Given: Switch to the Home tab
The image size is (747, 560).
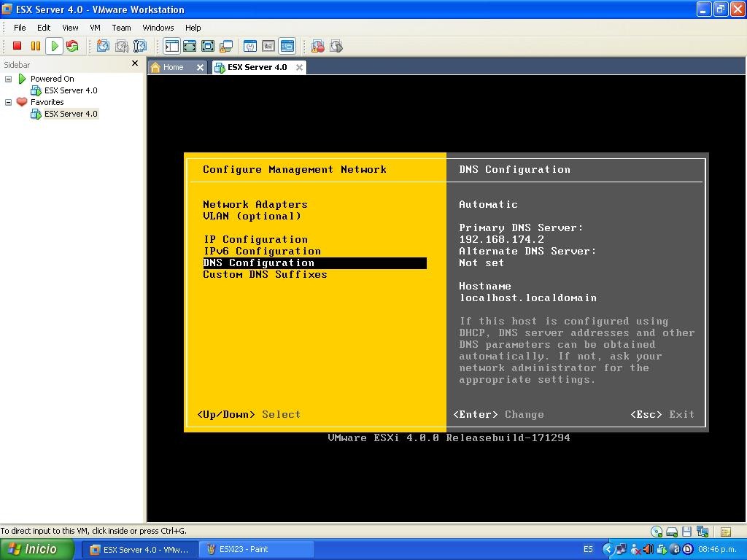Looking at the screenshot, I should tap(173, 67).
